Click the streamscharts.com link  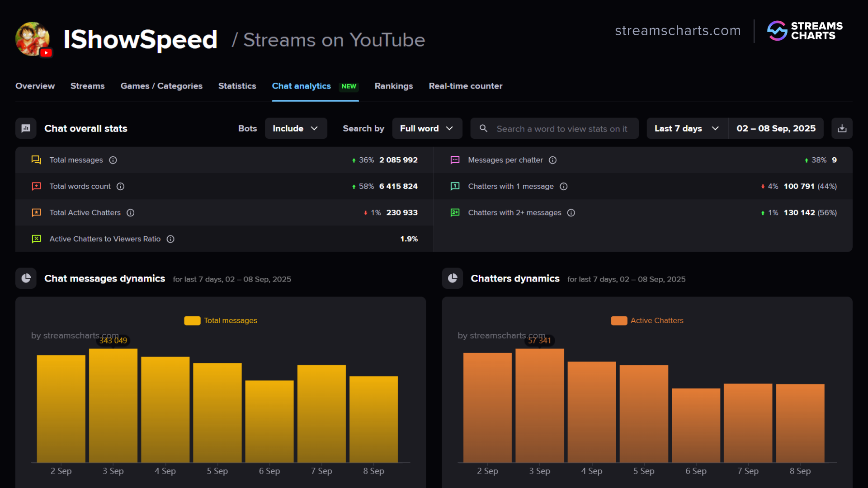(x=677, y=31)
